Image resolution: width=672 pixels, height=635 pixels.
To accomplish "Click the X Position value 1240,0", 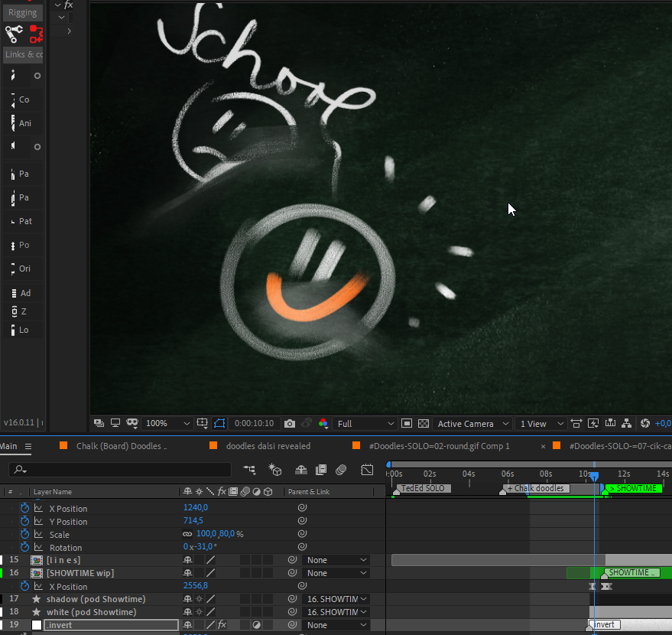I will point(196,507).
